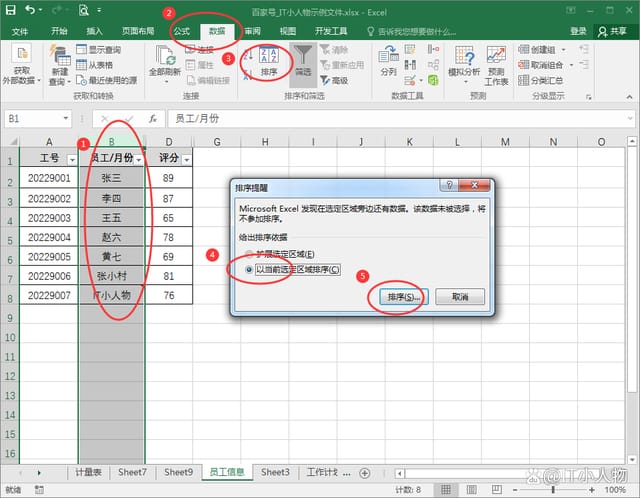Click the 取消 button in the dialog

[x=460, y=297]
